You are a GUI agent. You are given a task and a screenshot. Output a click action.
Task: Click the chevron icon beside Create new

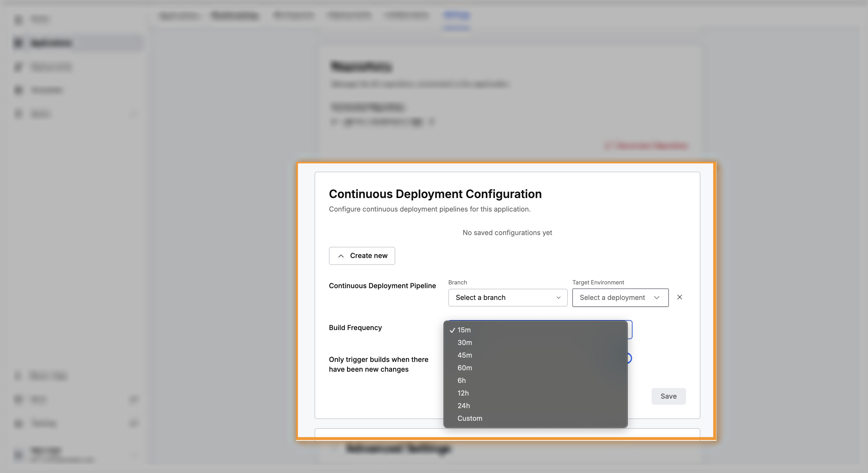click(x=341, y=256)
